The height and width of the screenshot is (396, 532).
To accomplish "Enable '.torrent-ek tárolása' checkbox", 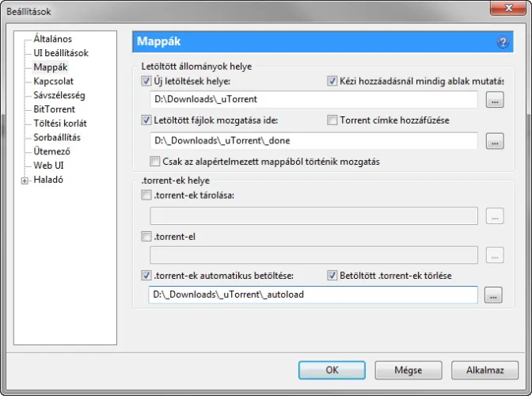I will coord(146,195).
